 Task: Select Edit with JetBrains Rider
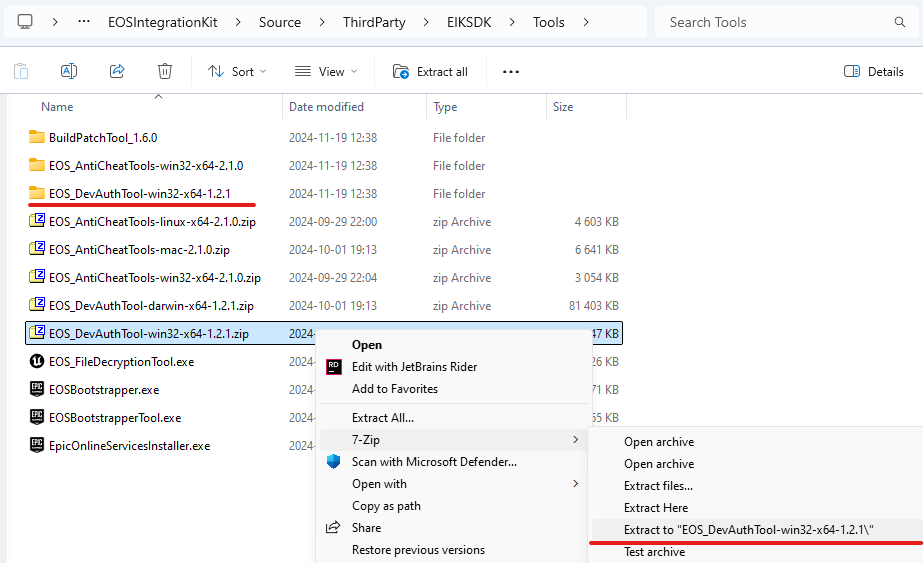414,367
